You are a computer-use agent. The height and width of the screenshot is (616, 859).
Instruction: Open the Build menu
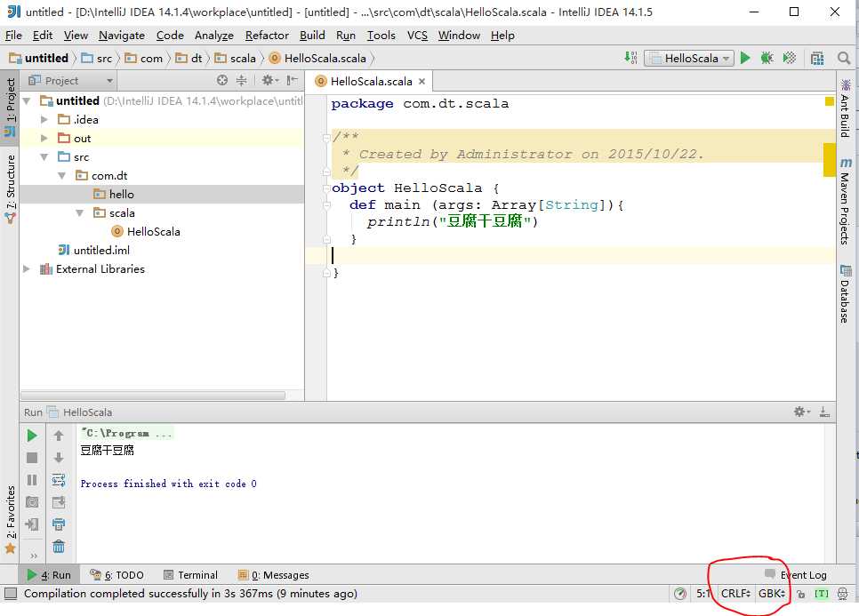[312, 35]
